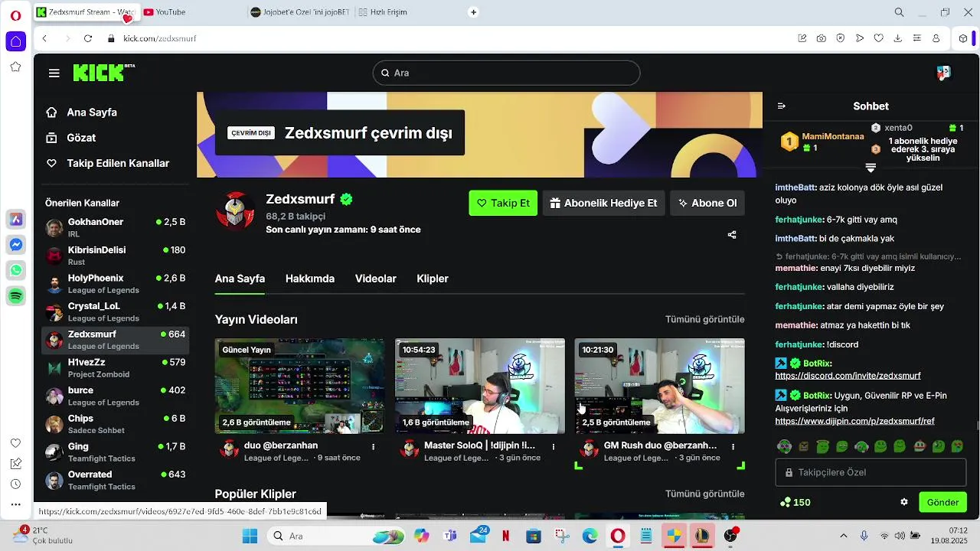Open Opera downloads icon
This screenshot has height=551, width=980.
pyautogui.click(x=897, y=38)
